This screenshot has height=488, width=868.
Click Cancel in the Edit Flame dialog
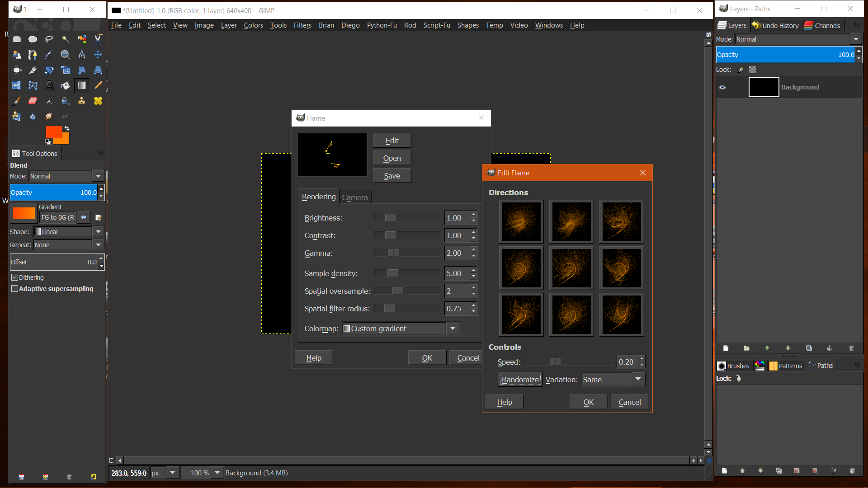[629, 402]
